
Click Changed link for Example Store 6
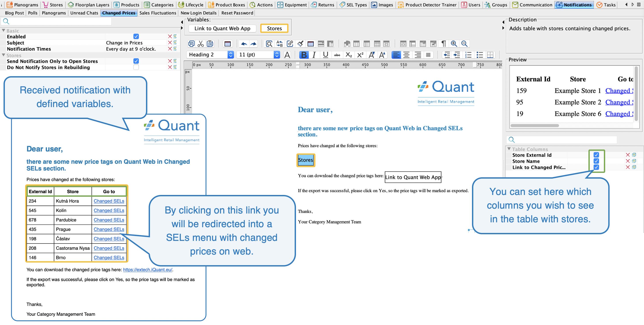point(619,114)
